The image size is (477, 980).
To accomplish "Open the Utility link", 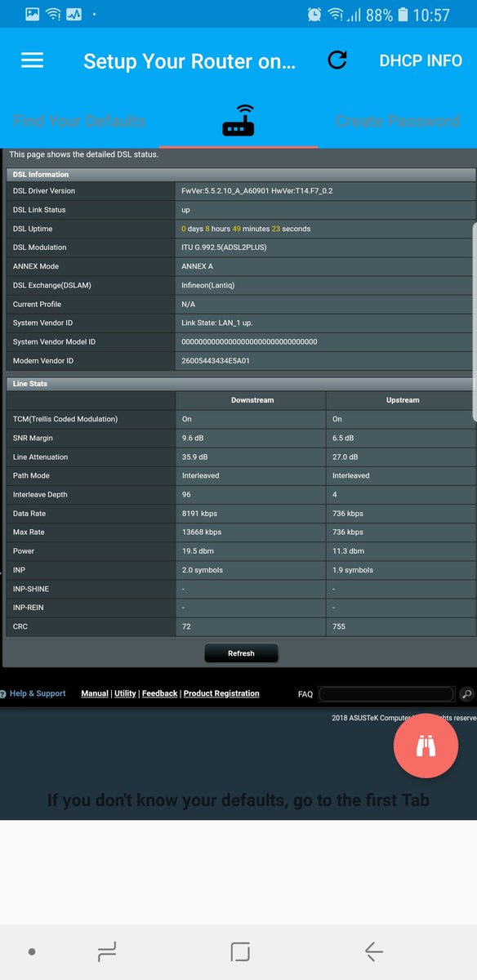I will coord(125,693).
